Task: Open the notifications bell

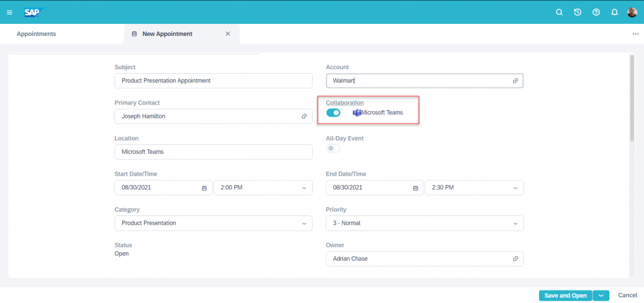Action: point(614,13)
